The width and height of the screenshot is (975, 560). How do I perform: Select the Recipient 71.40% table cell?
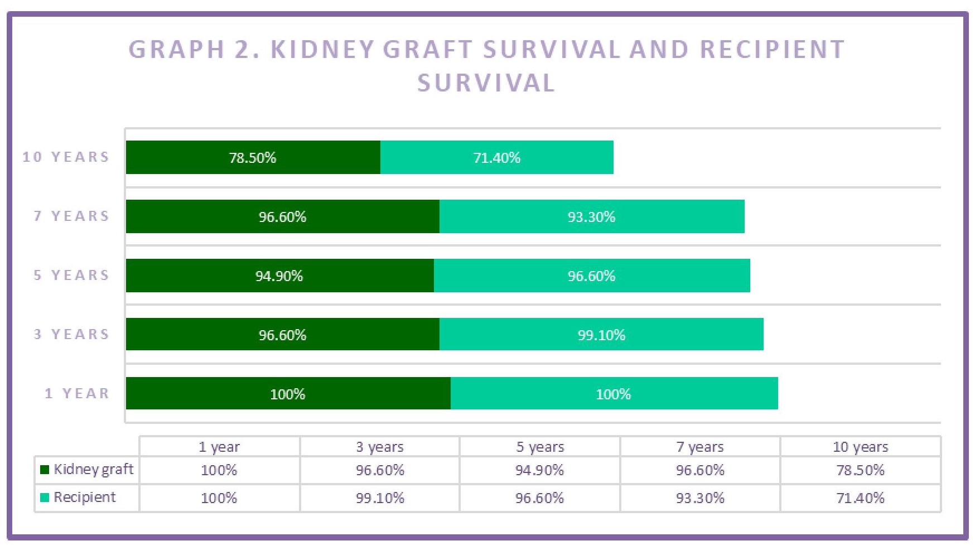(x=860, y=498)
